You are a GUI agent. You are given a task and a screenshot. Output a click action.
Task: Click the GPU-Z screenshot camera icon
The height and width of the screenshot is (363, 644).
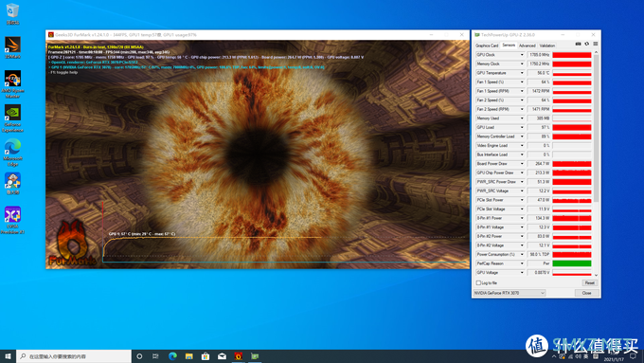578,44
